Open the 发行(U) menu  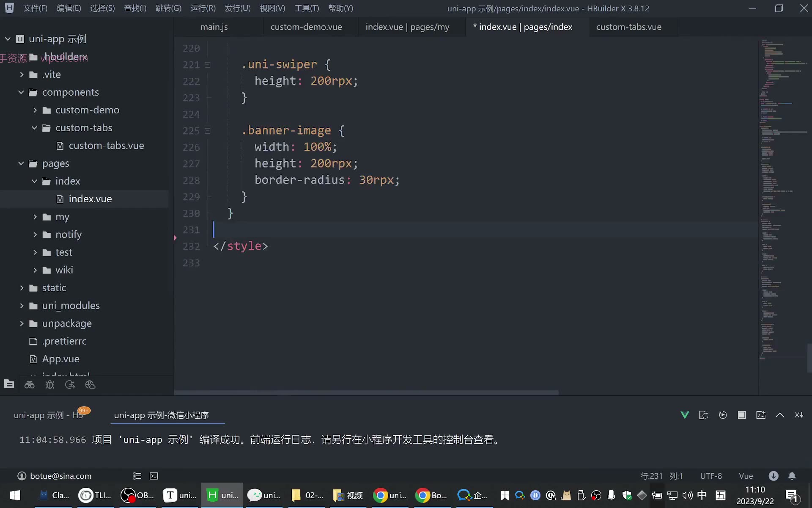pyautogui.click(x=238, y=8)
